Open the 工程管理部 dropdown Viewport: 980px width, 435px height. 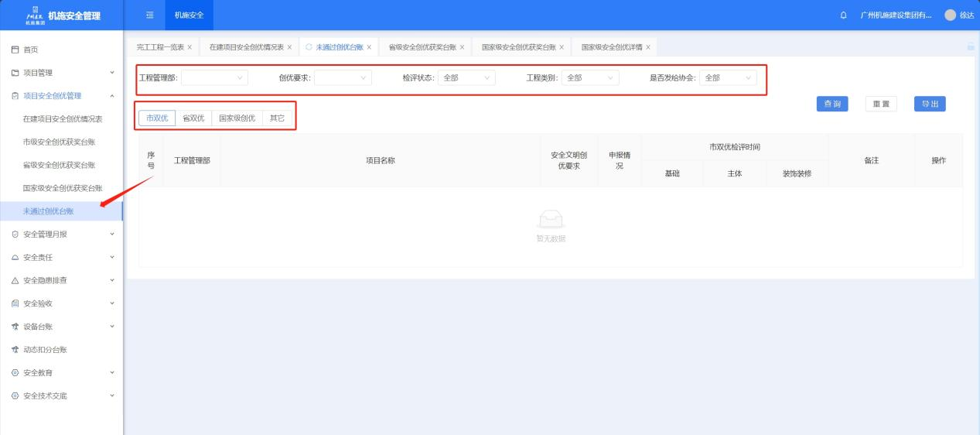tap(214, 77)
